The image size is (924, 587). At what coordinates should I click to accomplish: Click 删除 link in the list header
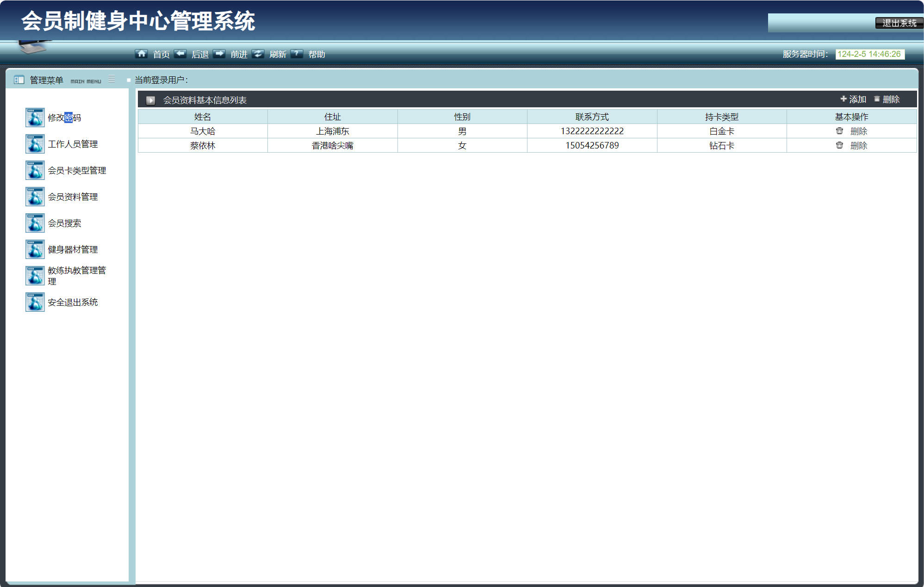point(887,99)
